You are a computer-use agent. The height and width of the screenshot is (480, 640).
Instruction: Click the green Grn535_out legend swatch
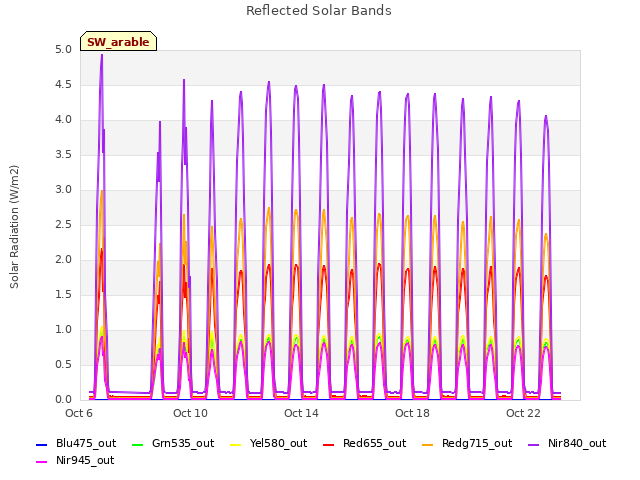tap(138, 444)
